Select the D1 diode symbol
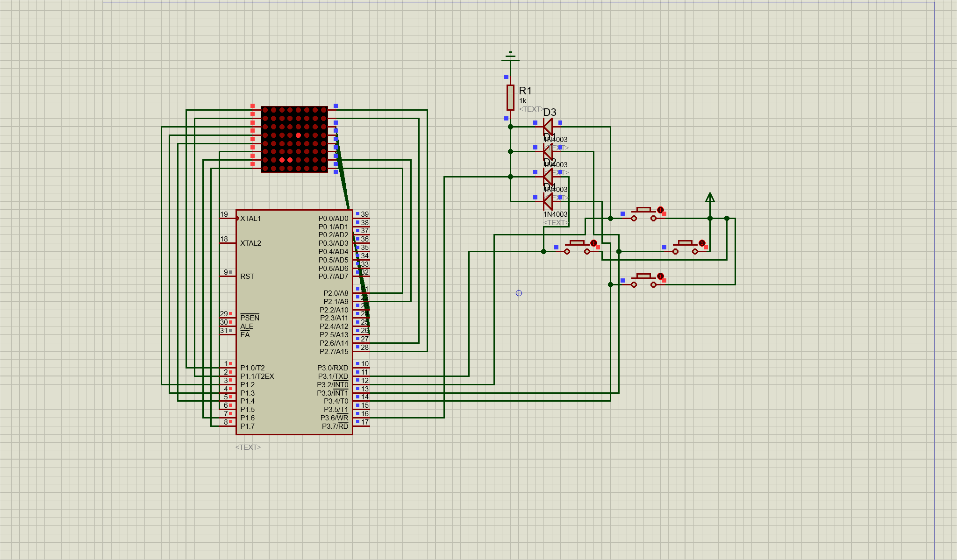Image resolution: width=957 pixels, height=560 pixels. tap(548, 151)
